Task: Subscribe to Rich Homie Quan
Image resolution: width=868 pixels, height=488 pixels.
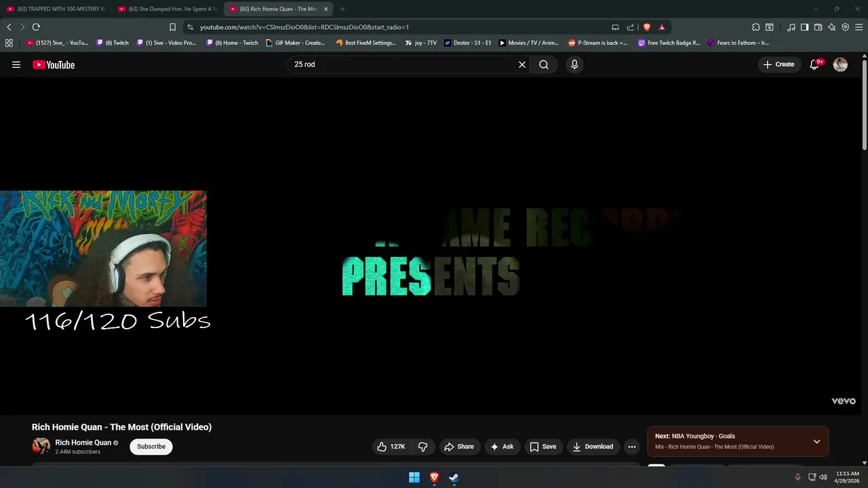Action: 151,447
